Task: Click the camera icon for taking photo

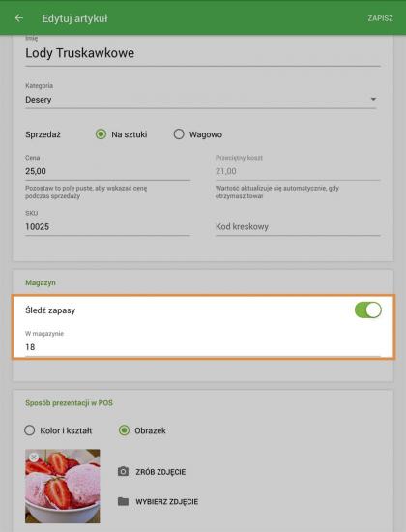Action: [123, 472]
